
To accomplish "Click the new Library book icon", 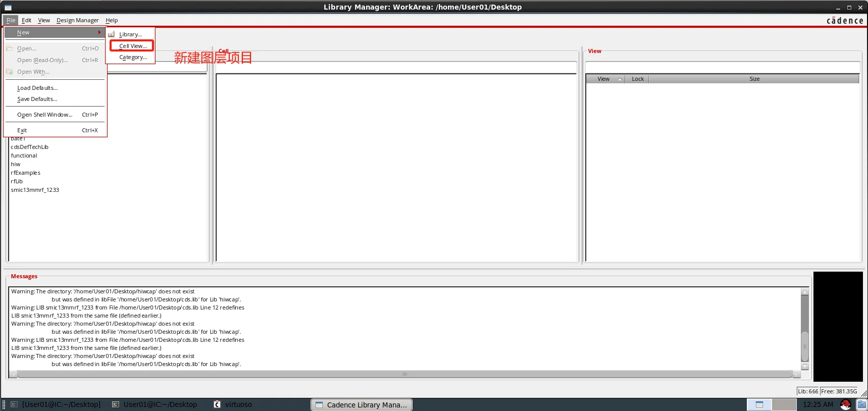I will tap(112, 34).
